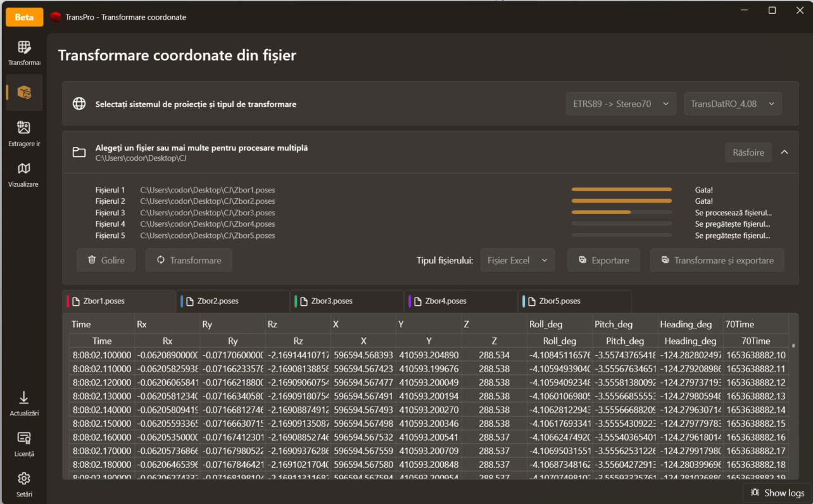Open the Licență certificate icon

pos(24,438)
